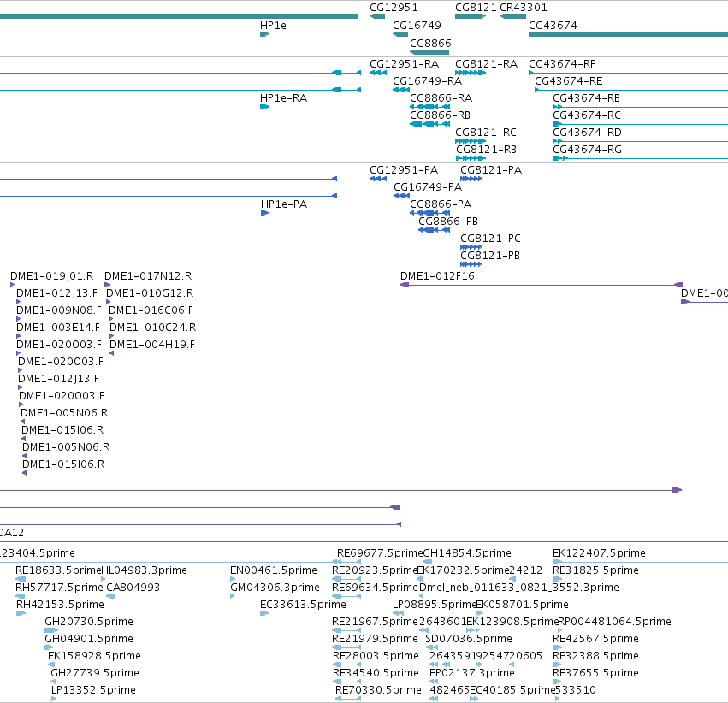
Task: Open EST EK122407.5prime
Action: click(x=599, y=553)
